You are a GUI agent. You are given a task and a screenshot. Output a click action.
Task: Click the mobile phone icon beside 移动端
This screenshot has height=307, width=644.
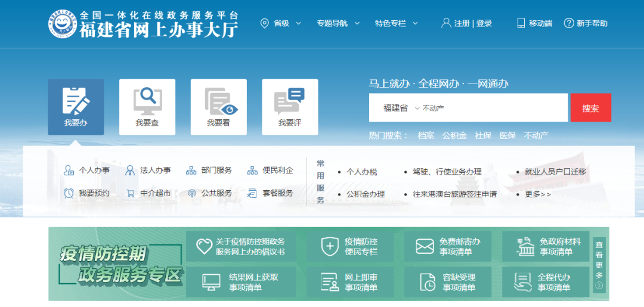pos(521,23)
